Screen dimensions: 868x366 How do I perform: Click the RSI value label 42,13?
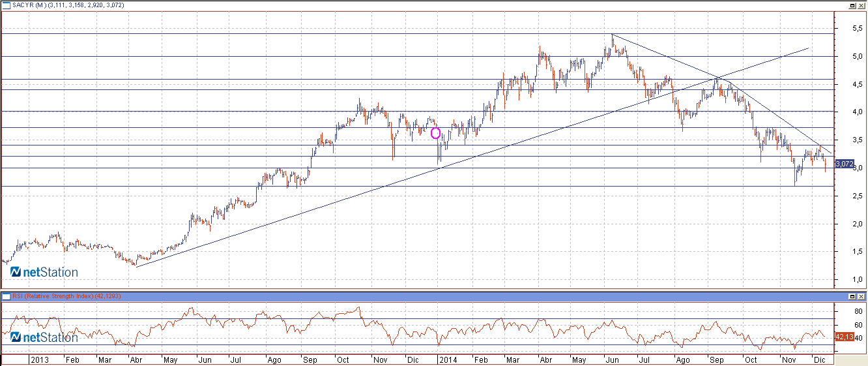coord(845,337)
